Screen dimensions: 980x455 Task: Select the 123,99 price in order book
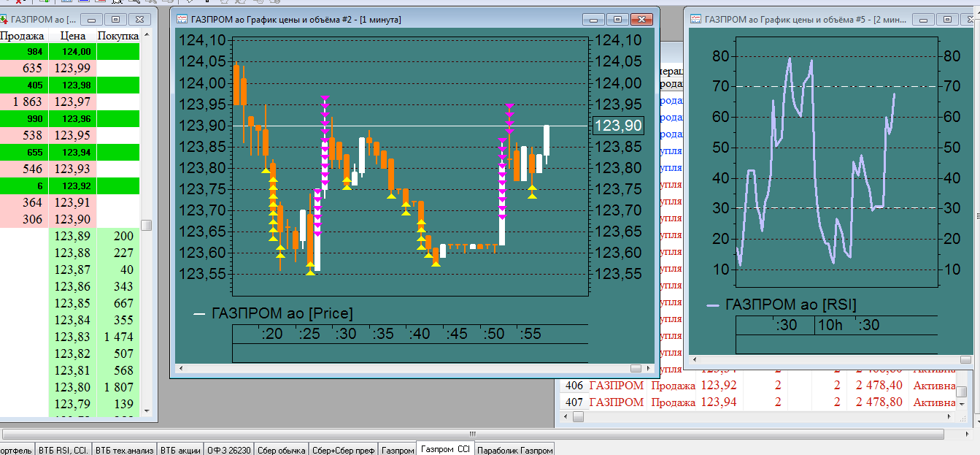tap(72, 69)
